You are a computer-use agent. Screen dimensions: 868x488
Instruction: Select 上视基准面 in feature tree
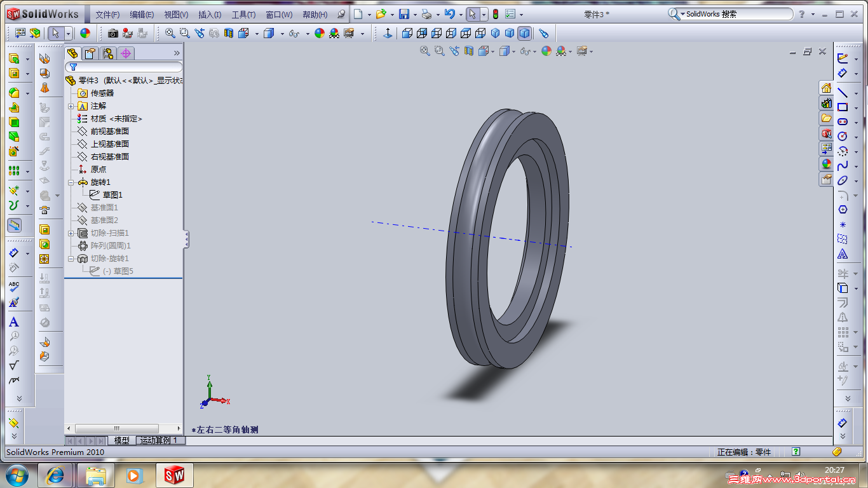click(x=109, y=144)
